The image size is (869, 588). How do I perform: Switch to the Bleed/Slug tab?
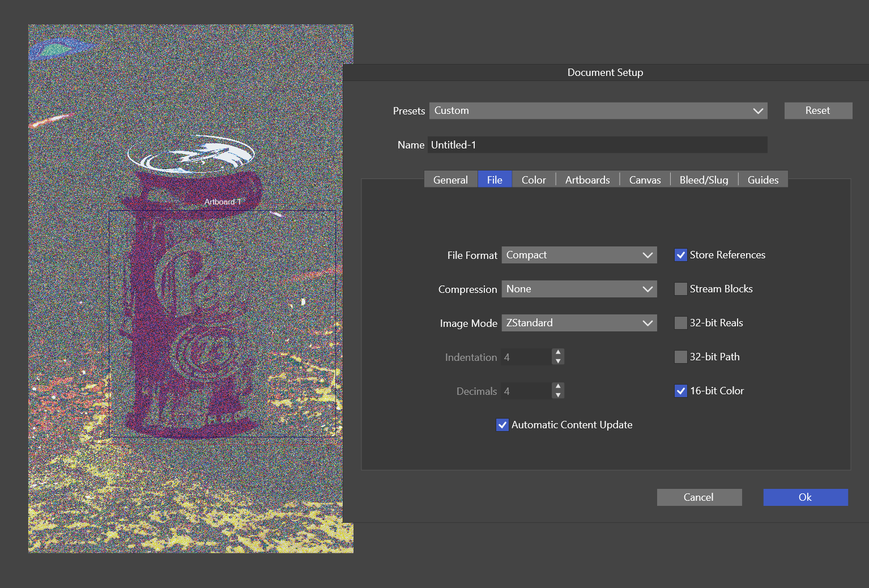click(704, 180)
